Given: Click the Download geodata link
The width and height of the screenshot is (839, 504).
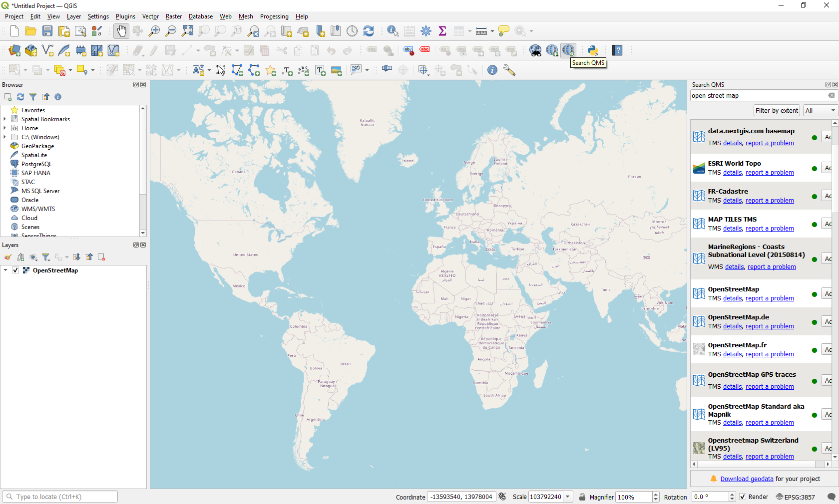Looking at the screenshot, I should [747, 479].
